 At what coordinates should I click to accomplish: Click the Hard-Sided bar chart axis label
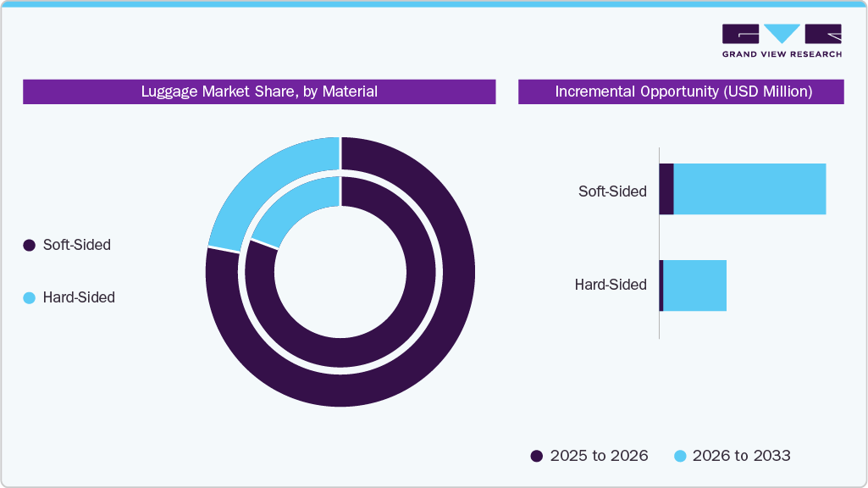(x=611, y=285)
